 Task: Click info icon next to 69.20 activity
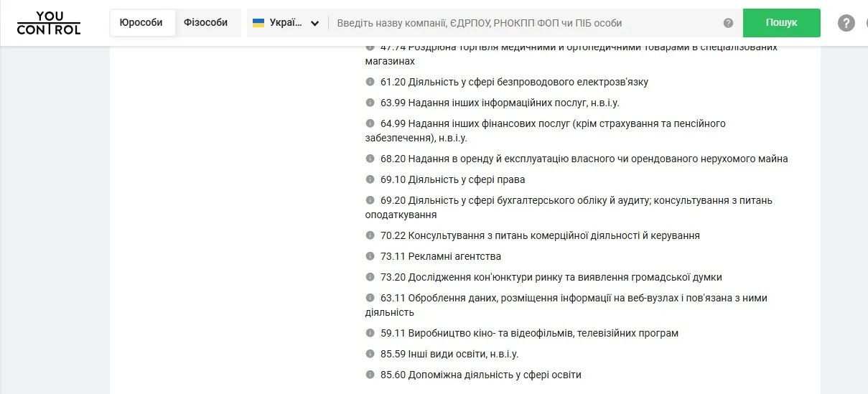pos(370,200)
